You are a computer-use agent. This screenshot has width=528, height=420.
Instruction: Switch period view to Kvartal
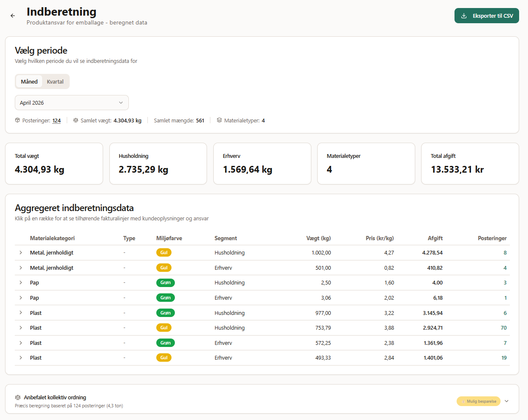point(55,81)
